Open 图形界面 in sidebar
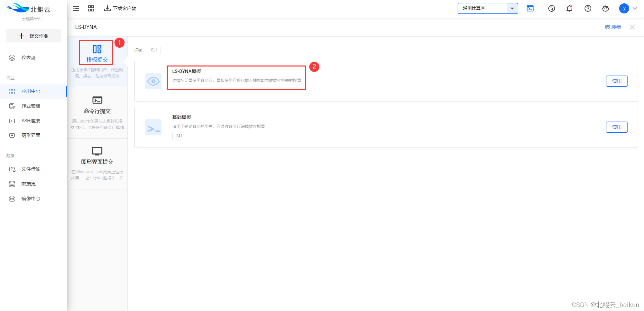This screenshot has height=311, width=644. point(34,135)
